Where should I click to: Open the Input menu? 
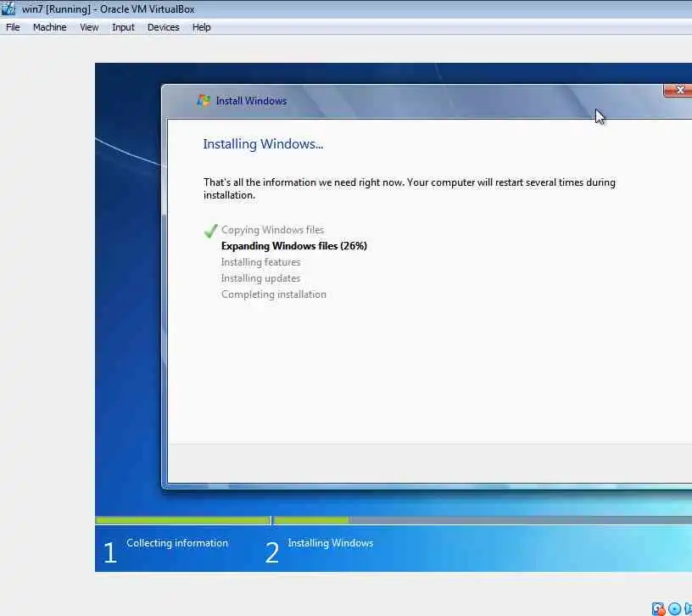tap(123, 27)
